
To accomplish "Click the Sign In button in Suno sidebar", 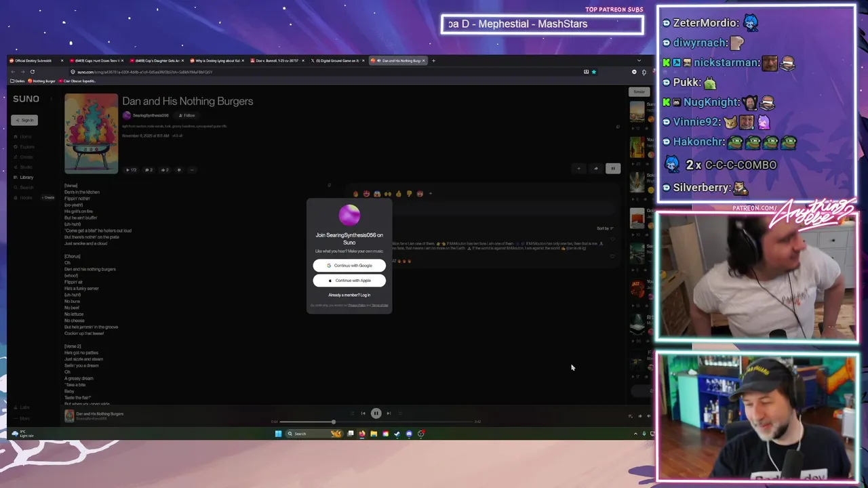I will tap(24, 120).
